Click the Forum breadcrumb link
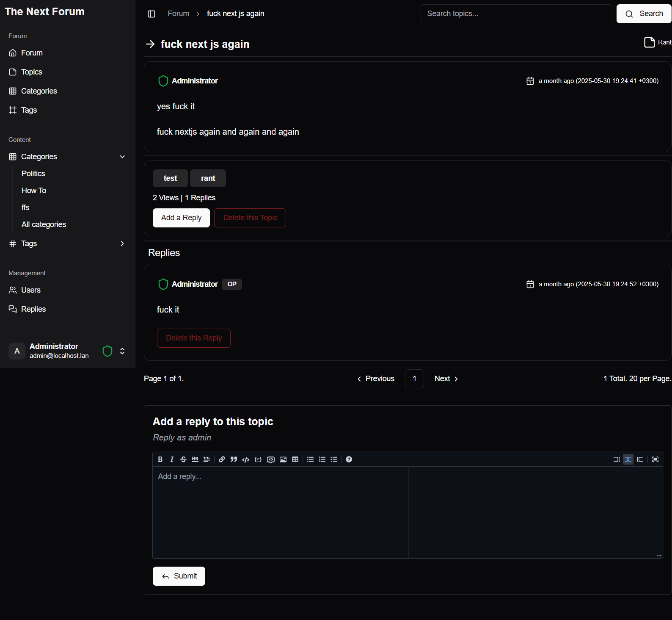This screenshot has width=672, height=620. (x=178, y=14)
